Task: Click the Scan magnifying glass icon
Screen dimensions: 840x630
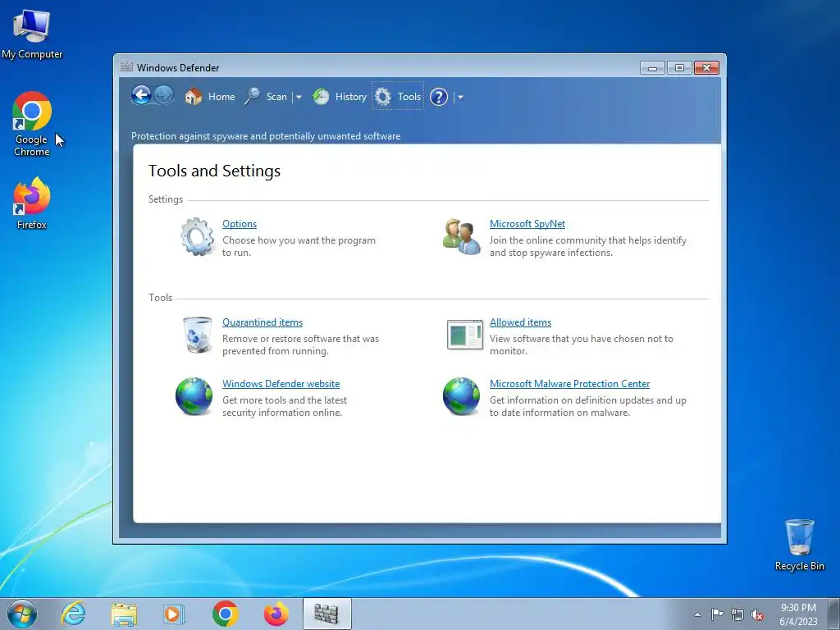Action: (x=253, y=97)
